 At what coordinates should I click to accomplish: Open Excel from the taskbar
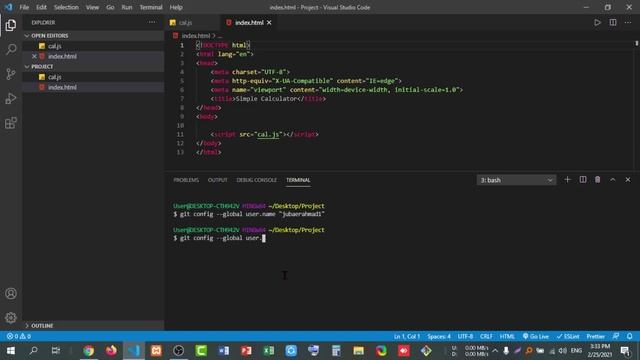269,351
